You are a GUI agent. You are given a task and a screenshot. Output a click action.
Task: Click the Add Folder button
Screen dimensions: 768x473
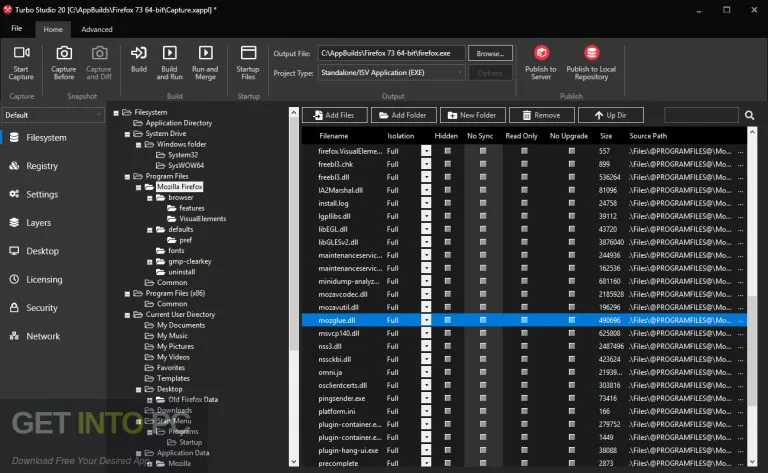[x=404, y=115]
